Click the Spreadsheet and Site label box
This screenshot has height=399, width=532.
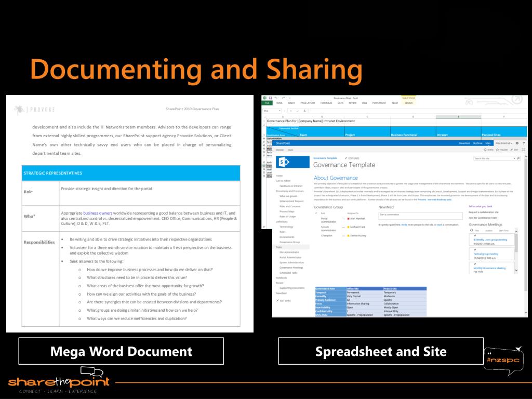[381, 351]
